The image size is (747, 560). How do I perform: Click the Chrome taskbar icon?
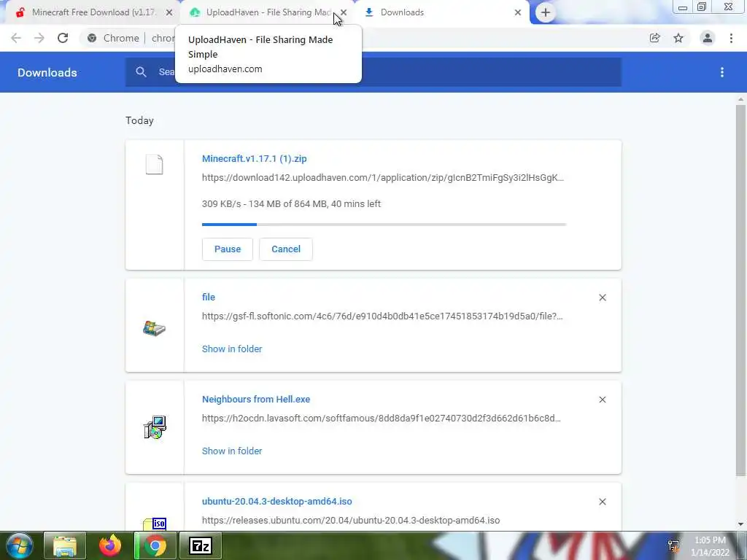155,545
